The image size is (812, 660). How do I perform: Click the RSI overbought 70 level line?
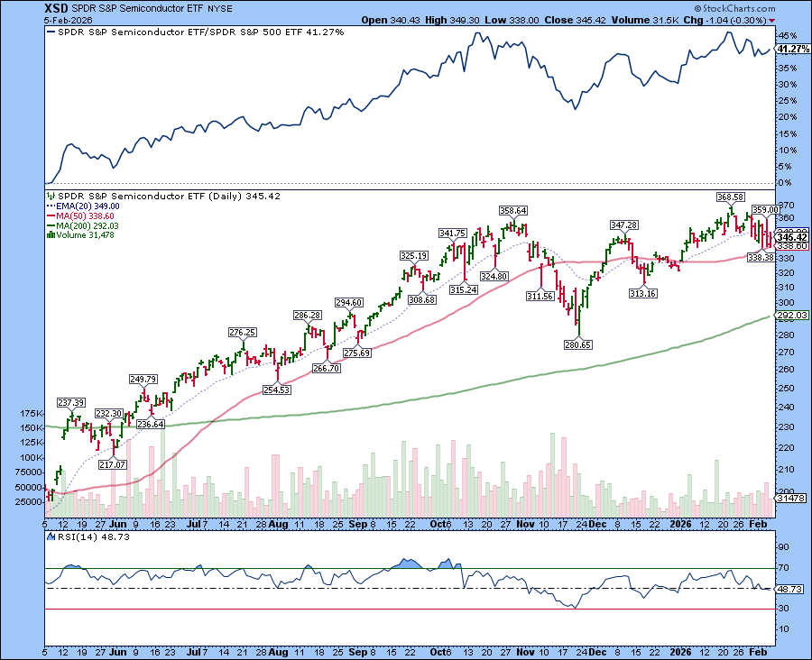tap(406, 569)
